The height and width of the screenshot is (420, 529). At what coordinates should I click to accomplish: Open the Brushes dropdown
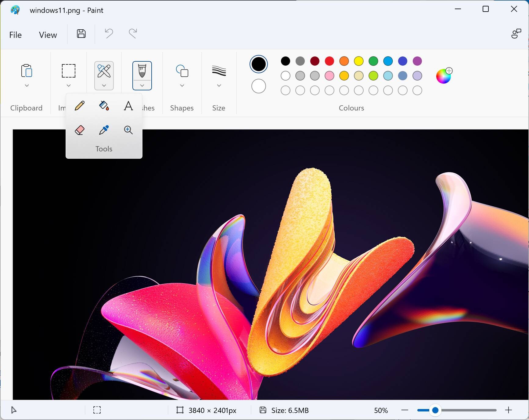142,86
